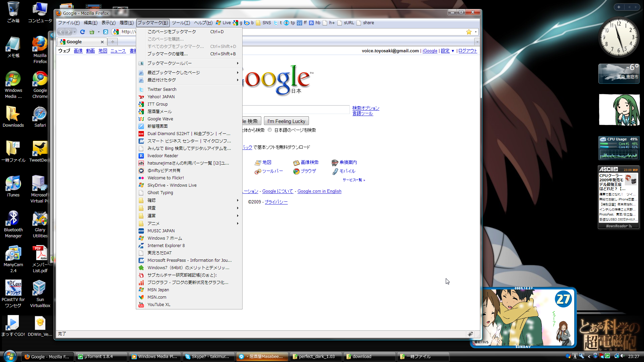644x362 pixels.
Task: Click the bookmark star icon in address bar
Action: 469,32
